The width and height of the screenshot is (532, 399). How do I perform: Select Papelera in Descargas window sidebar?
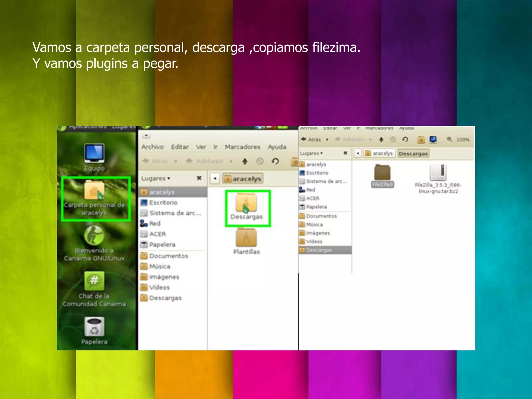tap(325, 207)
